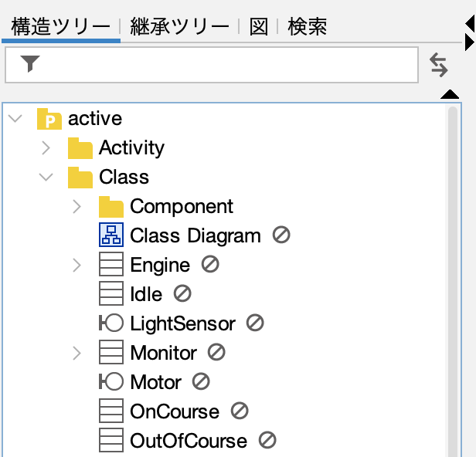Image resolution: width=476 pixels, height=457 pixels.
Task: Click the Class folder icon
Action: (x=80, y=178)
